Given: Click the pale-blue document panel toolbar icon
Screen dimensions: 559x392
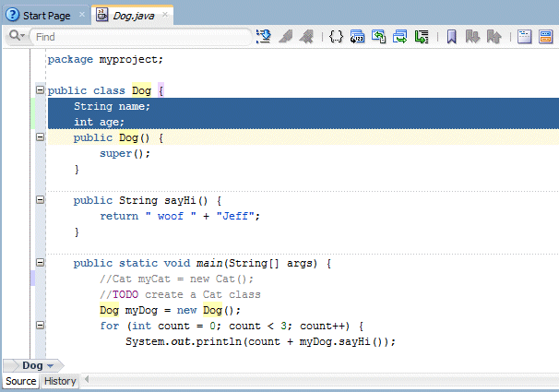Looking at the screenshot, I should click(x=524, y=36).
